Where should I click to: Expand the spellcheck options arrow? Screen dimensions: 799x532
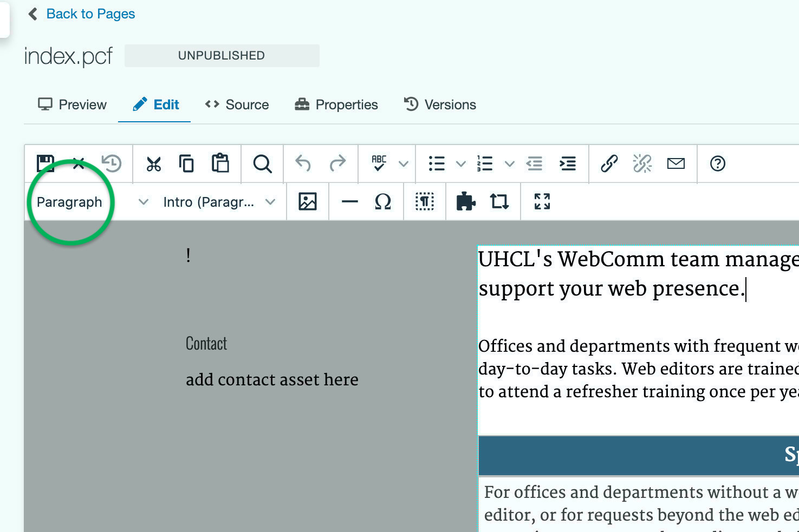click(x=403, y=163)
